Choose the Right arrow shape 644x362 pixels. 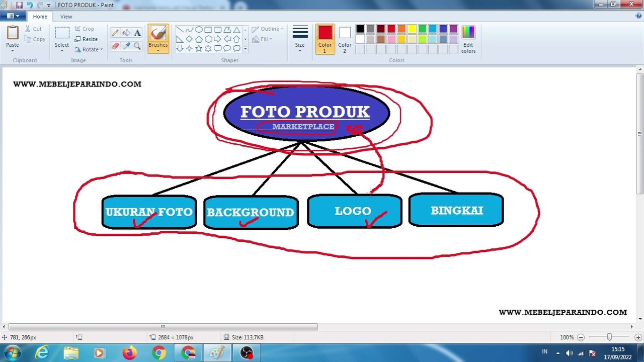click(217, 39)
